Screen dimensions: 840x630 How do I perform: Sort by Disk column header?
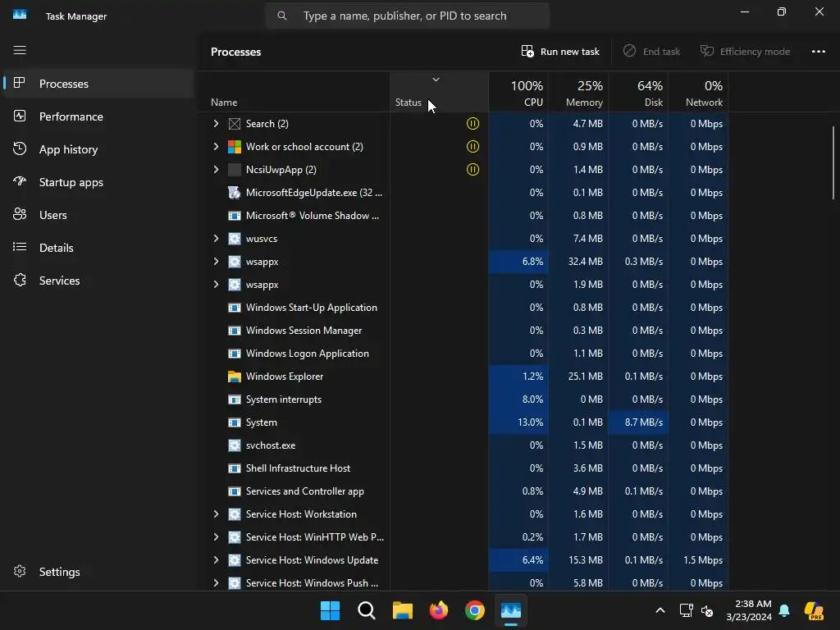(638, 94)
